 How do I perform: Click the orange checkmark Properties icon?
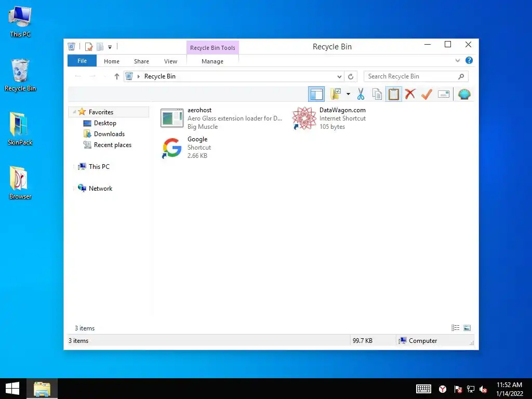pos(427,94)
